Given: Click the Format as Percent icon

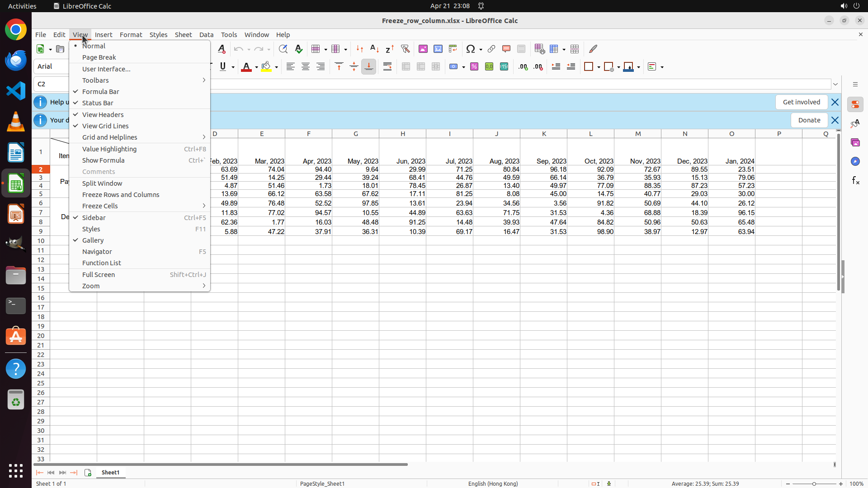Looking at the screenshot, I should (x=474, y=67).
